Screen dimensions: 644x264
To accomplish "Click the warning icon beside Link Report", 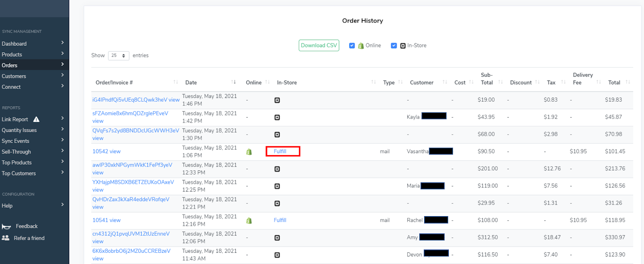I will pyautogui.click(x=36, y=119).
